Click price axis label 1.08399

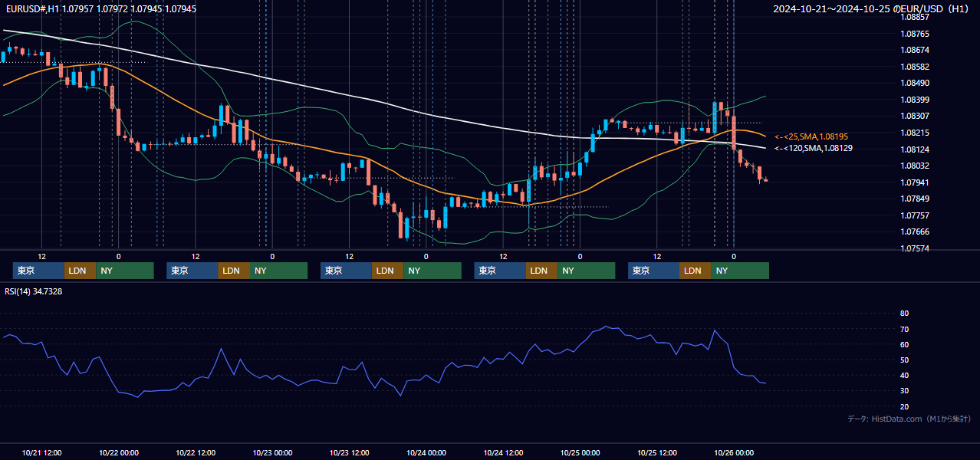(x=915, y=100)
